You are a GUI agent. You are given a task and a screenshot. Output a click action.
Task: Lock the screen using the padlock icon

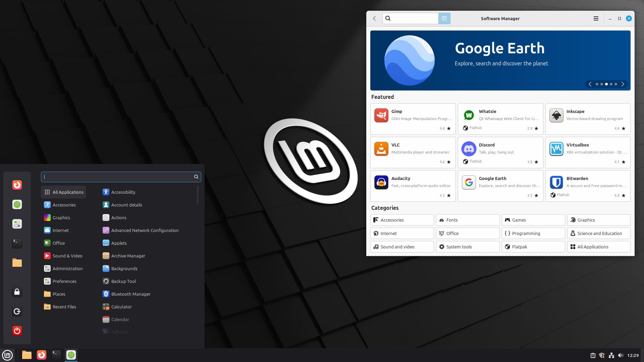pyautogui.click(x=17, y=292)
